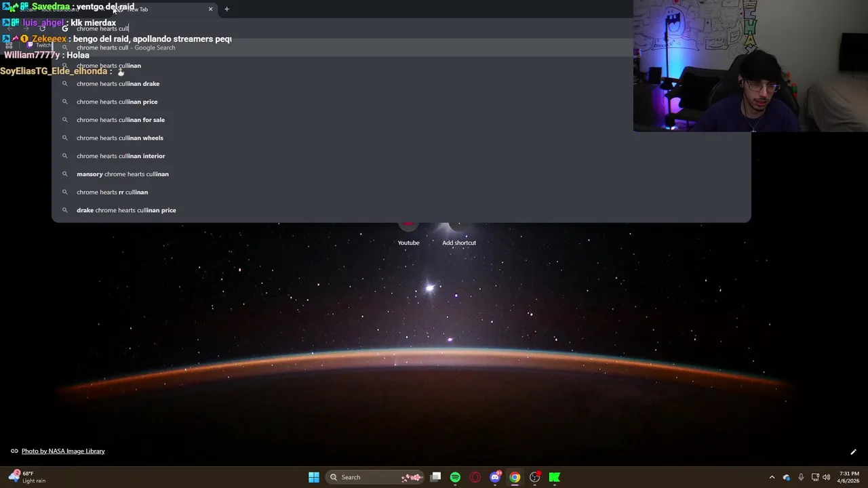Screen dimensions: 868x488
Task: Choose the "chrome hearts cullinan drake" suggestion
Action: [401, 83]
